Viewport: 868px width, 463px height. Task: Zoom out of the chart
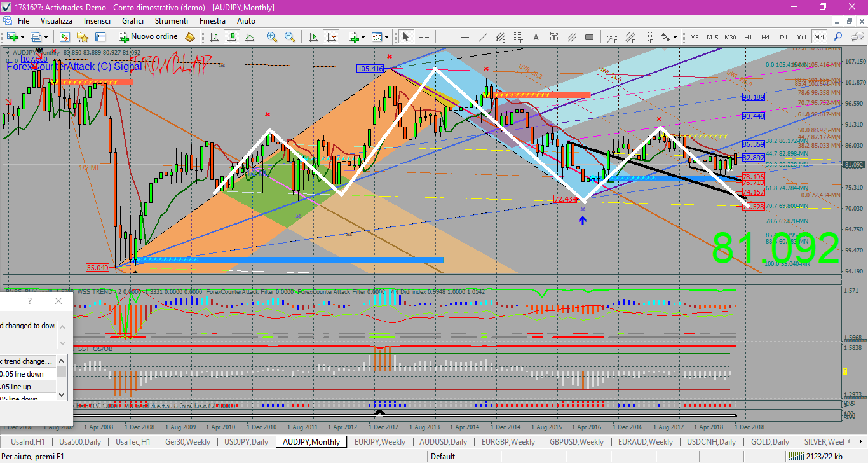pyautogui.click(x=290, y=37)
